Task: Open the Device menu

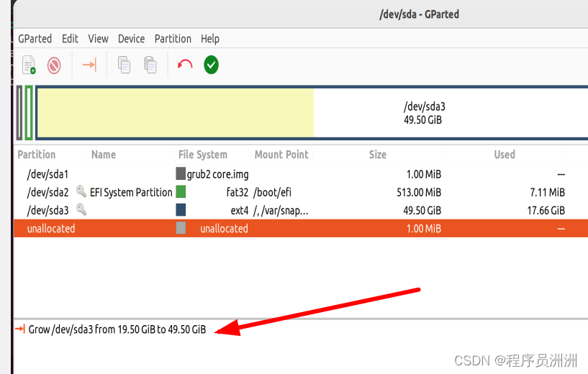Action: pyautogui.click(x=131, y=39)
